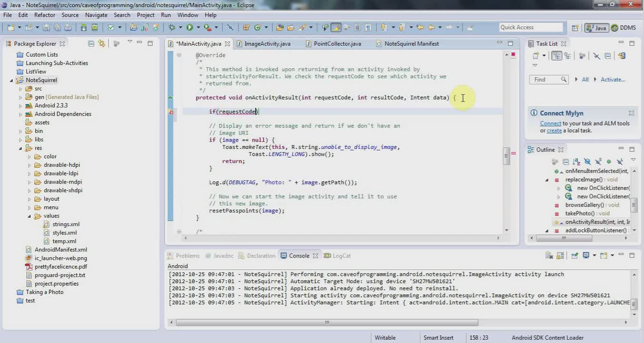The width and height of the screenshot is (644, 343).
Task: Toggle the Categorized view in Task List
Action: [556, 56]
